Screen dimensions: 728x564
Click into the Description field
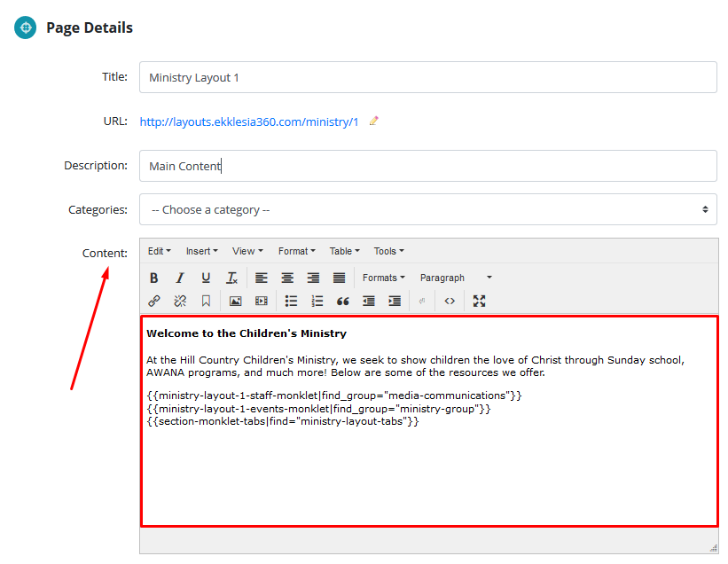coord(428,166)
